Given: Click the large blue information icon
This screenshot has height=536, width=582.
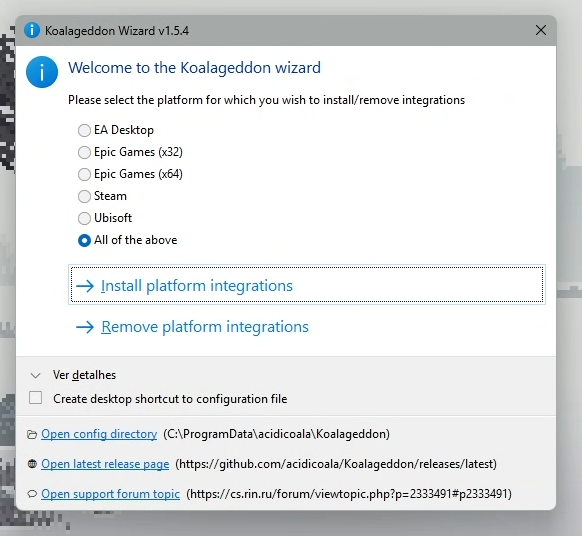Looking at the screenshot, I should point(42,72).
